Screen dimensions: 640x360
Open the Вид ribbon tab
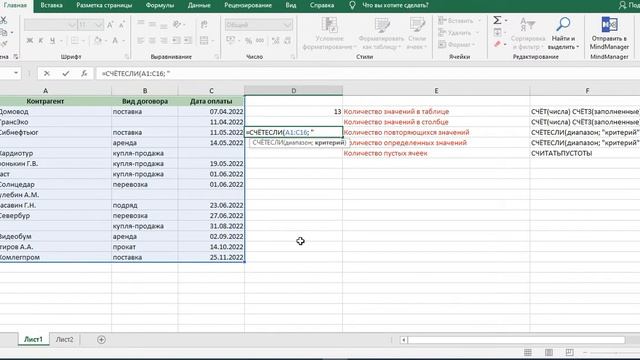291,5
